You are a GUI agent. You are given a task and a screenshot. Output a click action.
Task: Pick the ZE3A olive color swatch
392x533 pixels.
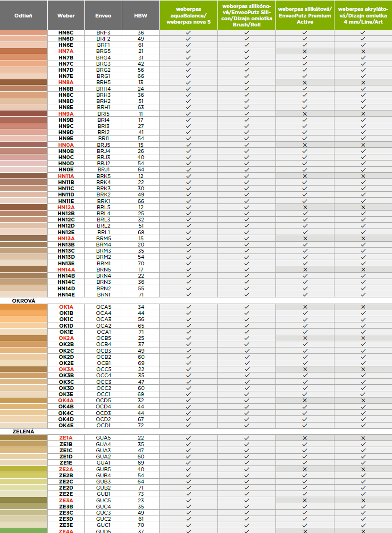point(24,500)
